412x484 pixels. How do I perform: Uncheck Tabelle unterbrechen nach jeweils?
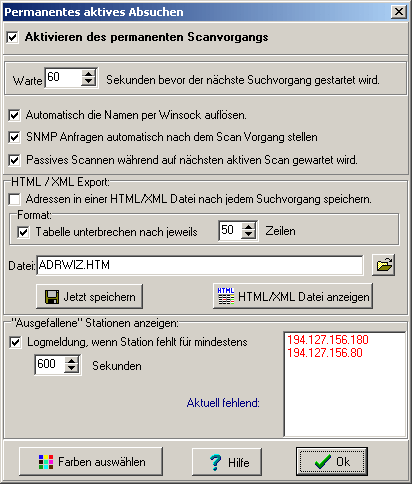23,232
